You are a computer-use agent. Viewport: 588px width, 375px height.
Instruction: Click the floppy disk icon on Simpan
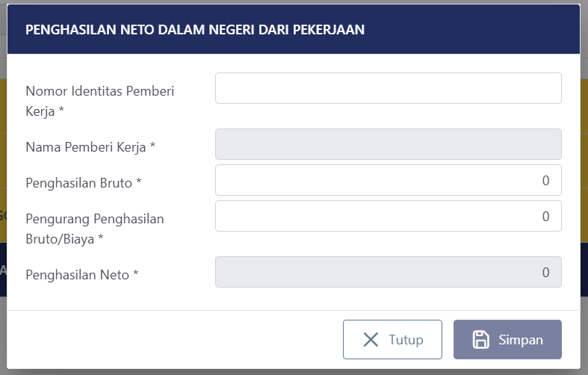[x=482, y=340]
